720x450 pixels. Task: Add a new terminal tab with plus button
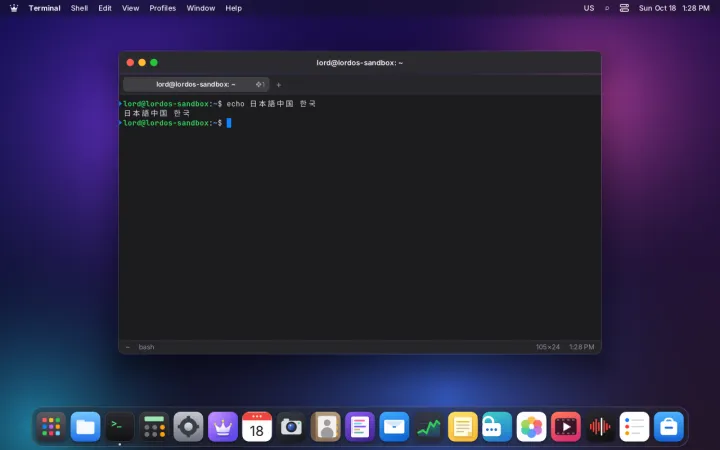coord(278,84)
